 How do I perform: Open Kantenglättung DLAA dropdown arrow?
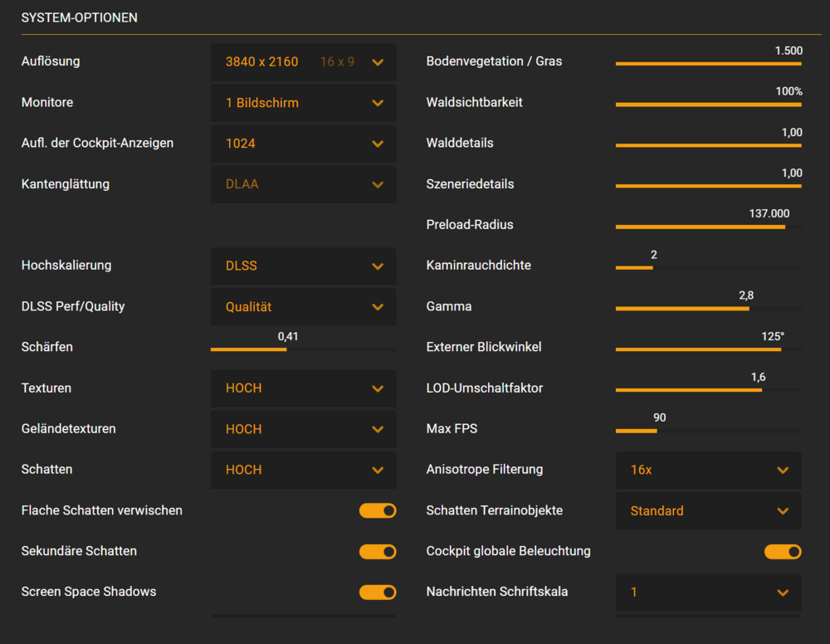[378, 184]
